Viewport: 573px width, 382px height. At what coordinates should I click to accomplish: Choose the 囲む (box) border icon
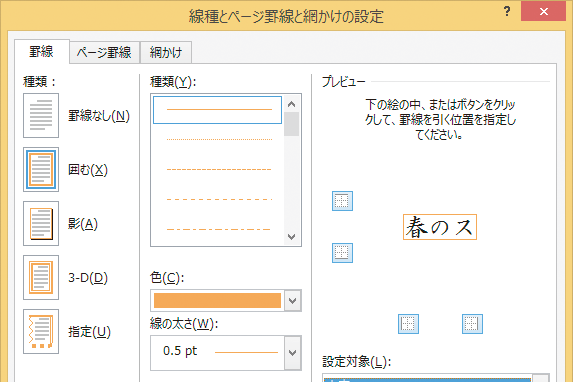tap(41, 170)
